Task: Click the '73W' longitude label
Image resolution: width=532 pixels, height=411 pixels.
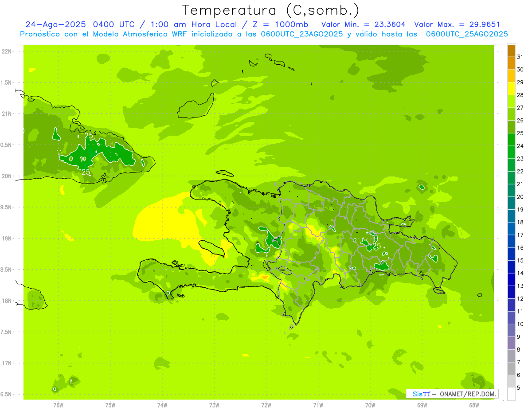Action: 214,405
